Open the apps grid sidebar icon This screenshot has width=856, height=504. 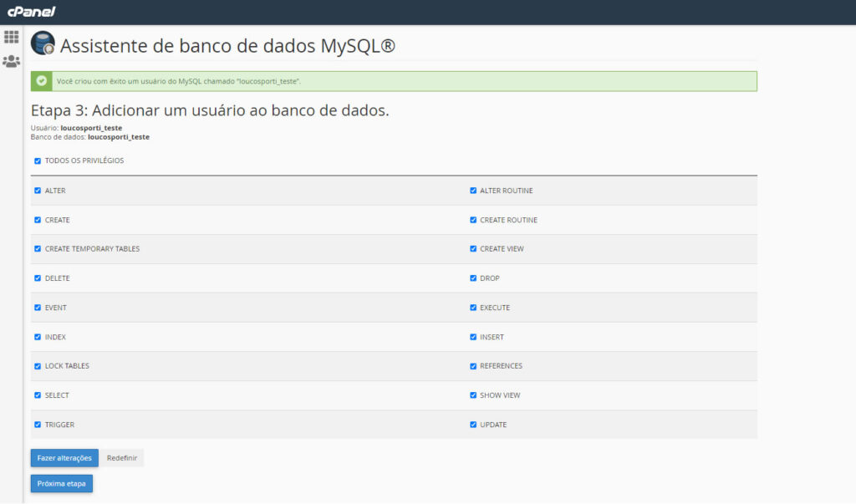[12, 37]
